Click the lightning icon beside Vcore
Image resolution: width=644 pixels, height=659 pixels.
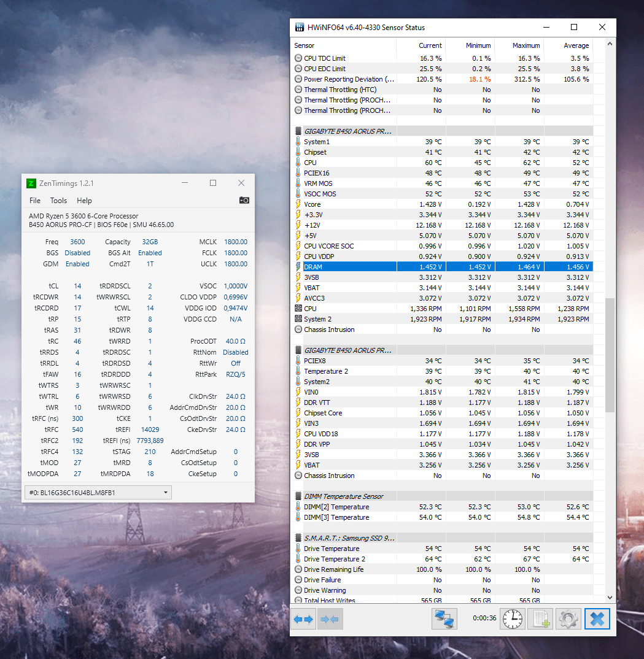pos(298,204)
